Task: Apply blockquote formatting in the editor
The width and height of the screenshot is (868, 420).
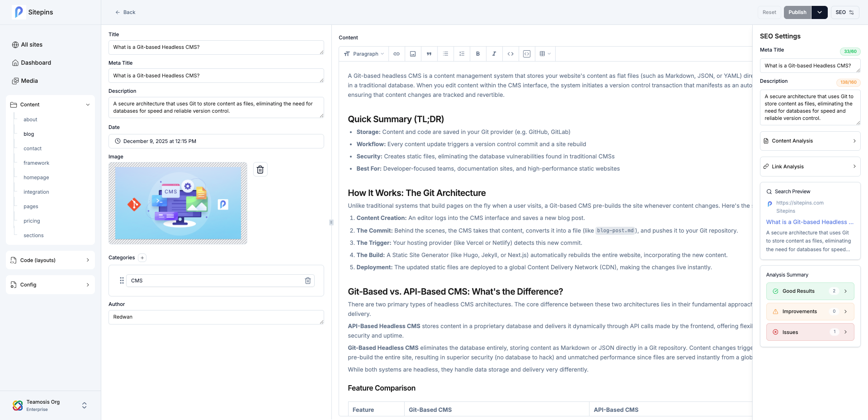Action: point(429,53)
